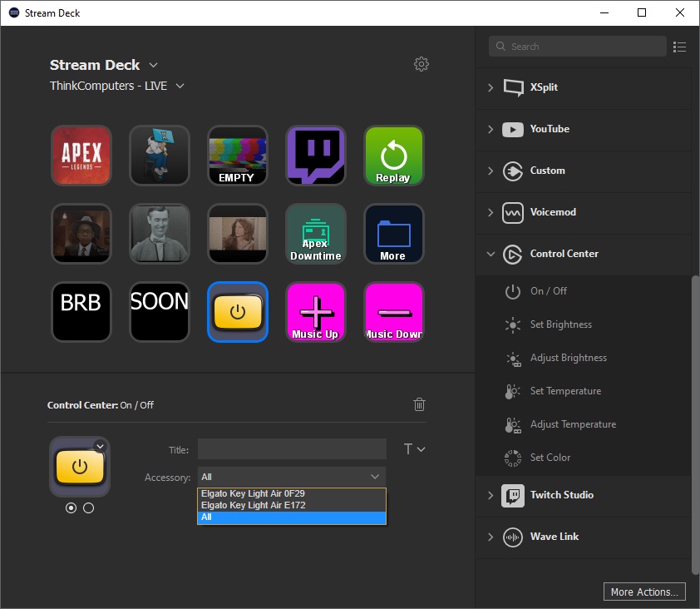
Task: Click the YouTube plugin icon
Action: 513,130
